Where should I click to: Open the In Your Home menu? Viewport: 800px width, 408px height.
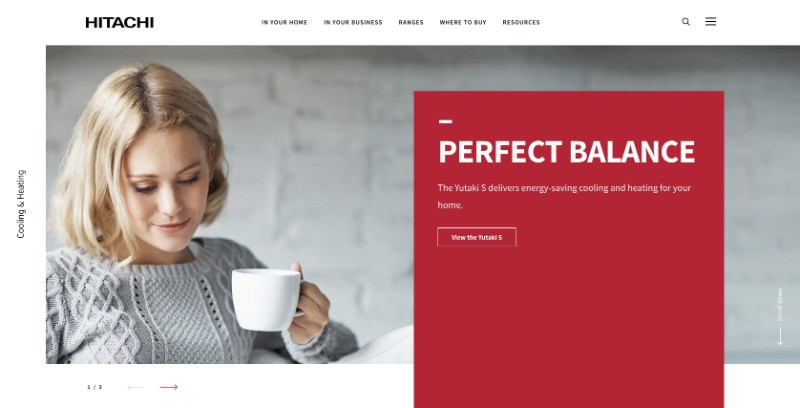click(x=284, y=22)
